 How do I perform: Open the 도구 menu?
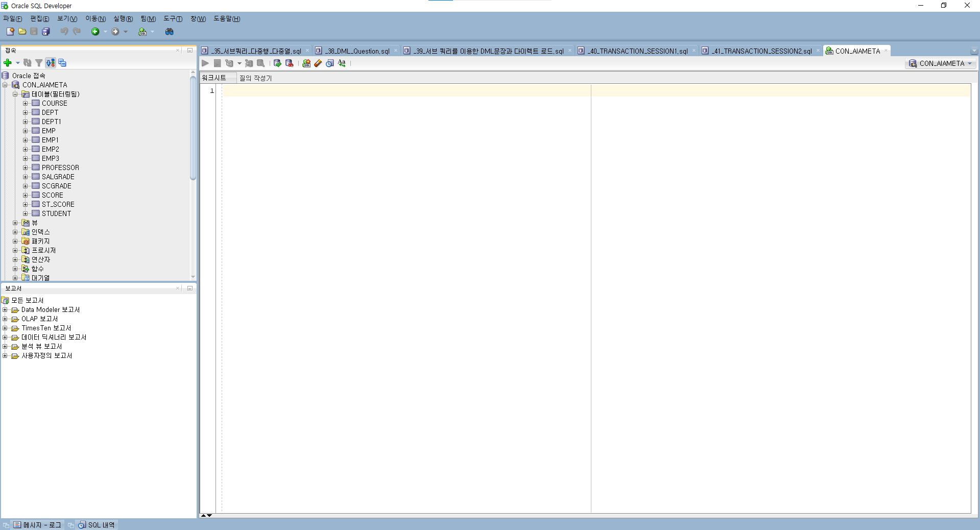tap(173, 19)
